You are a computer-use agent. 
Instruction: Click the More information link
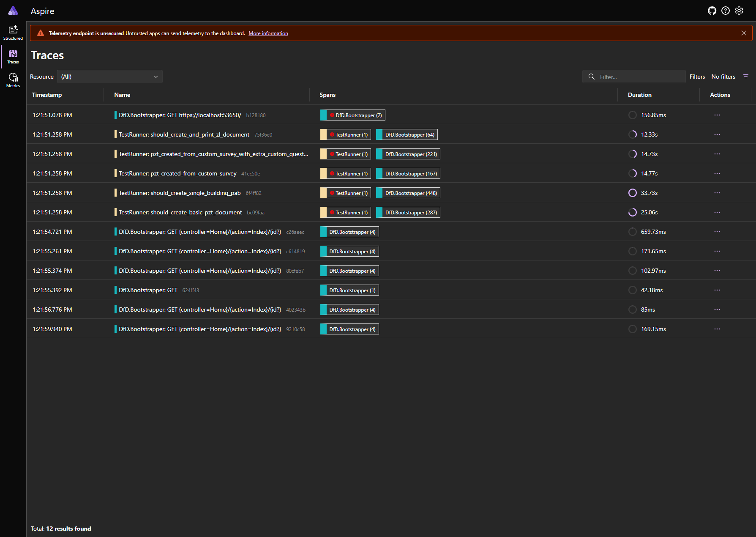point(268,33)
